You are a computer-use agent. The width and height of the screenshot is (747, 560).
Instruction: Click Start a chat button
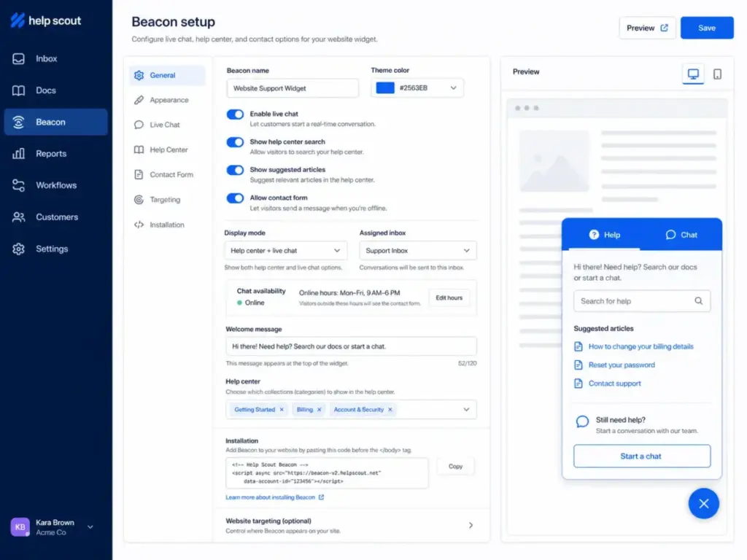coord(641,456)
